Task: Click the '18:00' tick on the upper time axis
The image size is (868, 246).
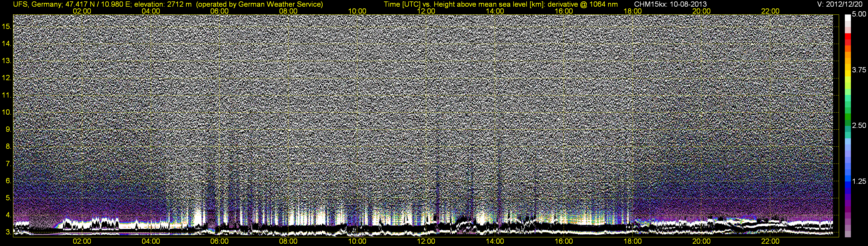Action: 632,11
